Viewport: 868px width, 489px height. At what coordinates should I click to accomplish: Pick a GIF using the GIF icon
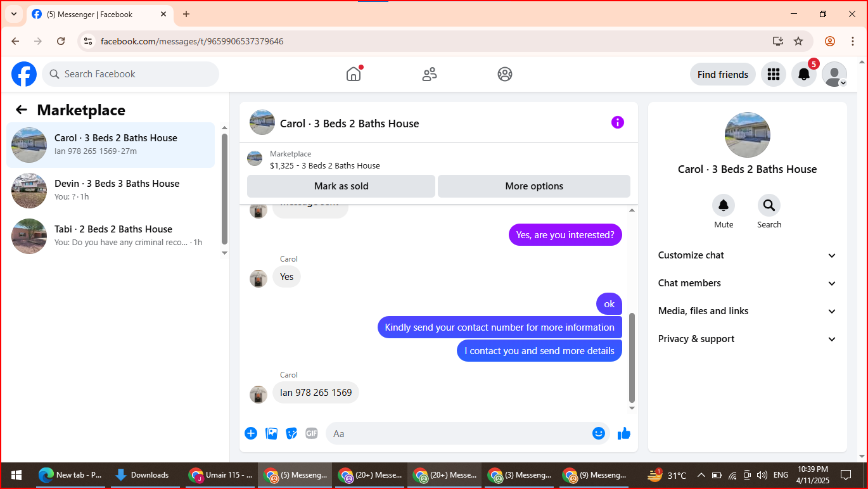click(312, 433)
